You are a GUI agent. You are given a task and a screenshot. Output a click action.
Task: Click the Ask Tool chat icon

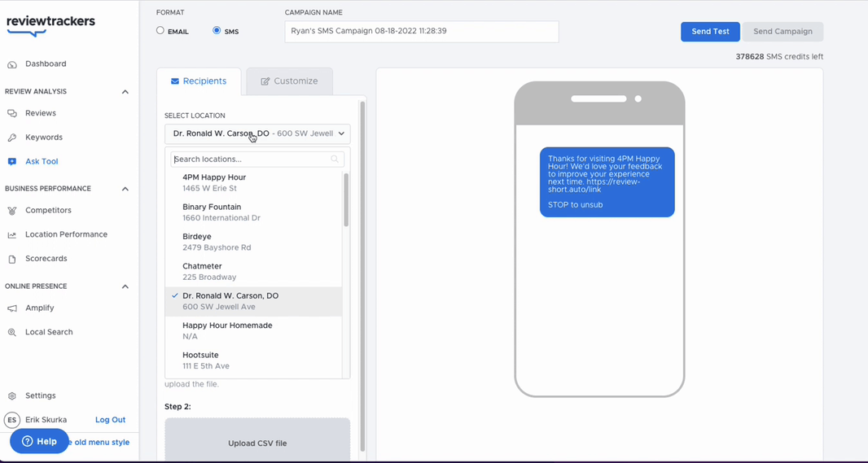pos(12,162)
